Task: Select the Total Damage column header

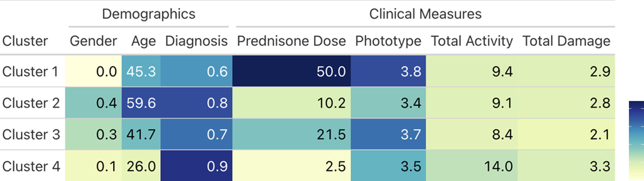Action: pos(566,41)
